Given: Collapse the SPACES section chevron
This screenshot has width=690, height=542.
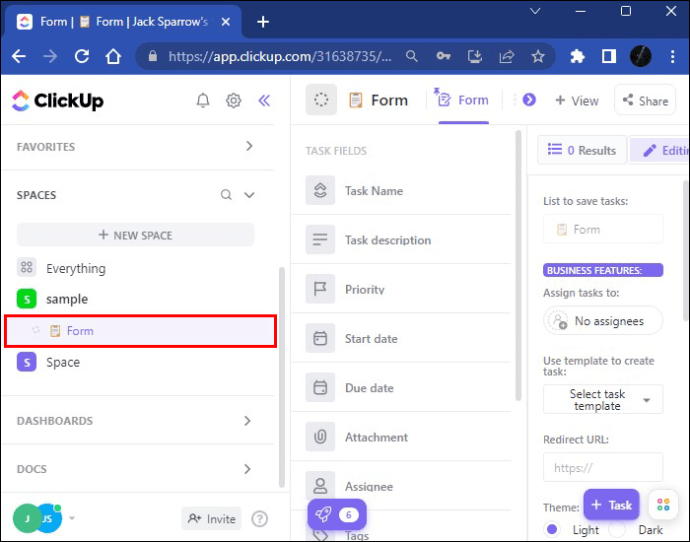Looking at the screenshot, I should [250, 194].
